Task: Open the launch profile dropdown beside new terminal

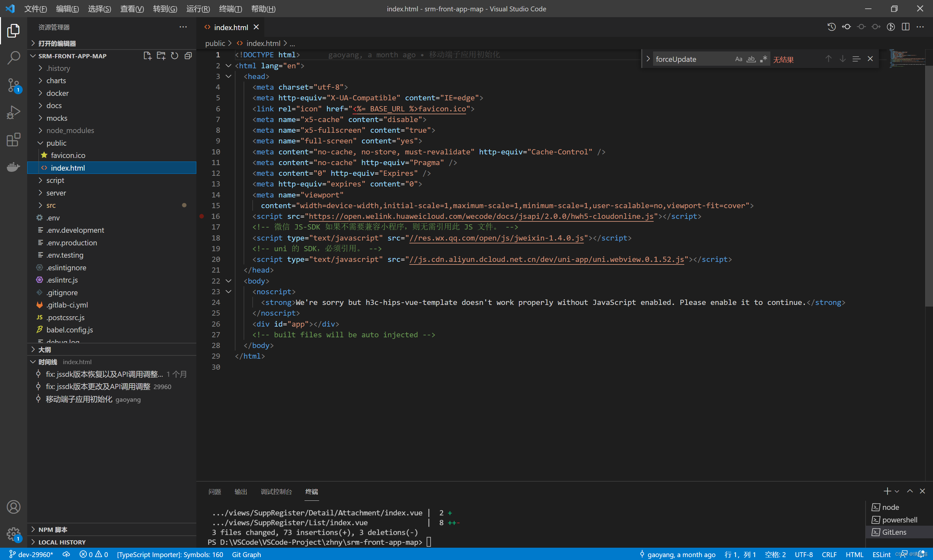Action: [x=897, y=491]
